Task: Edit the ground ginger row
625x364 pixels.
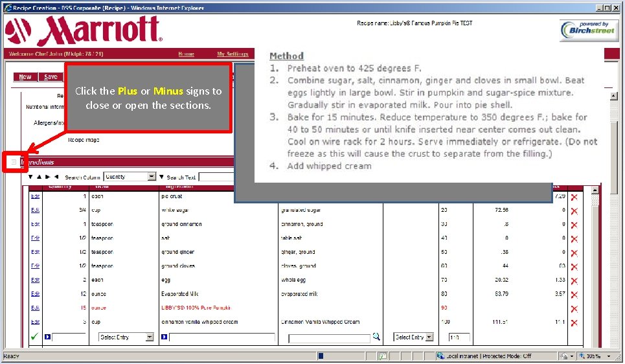Action: coord(35,252)
